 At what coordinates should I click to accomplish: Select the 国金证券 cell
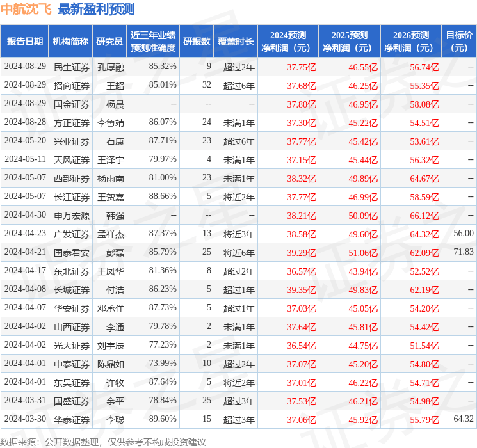click(x=72, y=104)
